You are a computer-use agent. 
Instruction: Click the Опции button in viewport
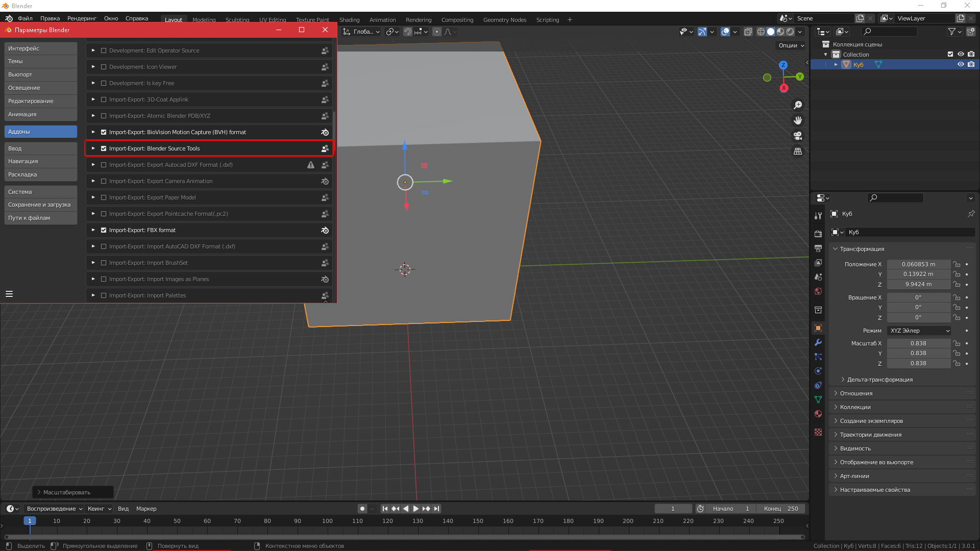(x=791, y=45)
